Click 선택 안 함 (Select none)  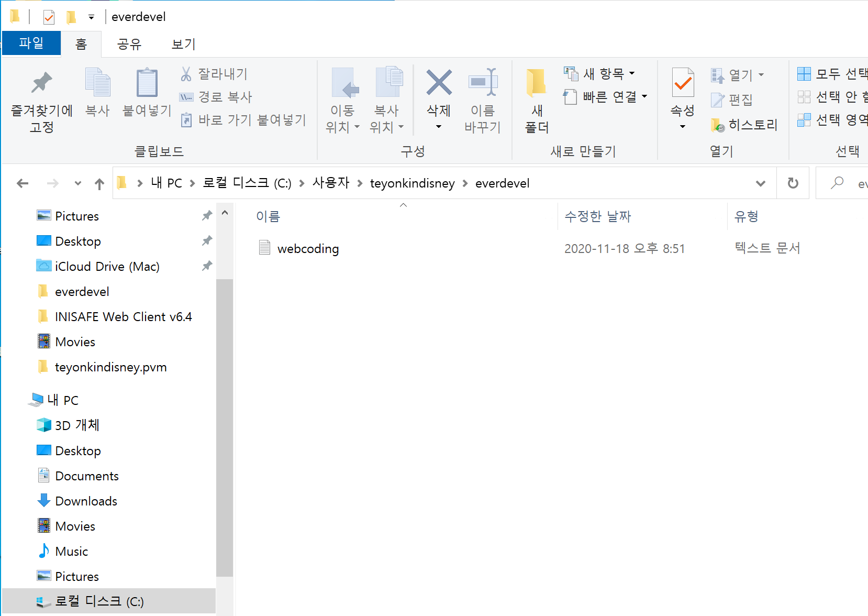pos(832,97)
